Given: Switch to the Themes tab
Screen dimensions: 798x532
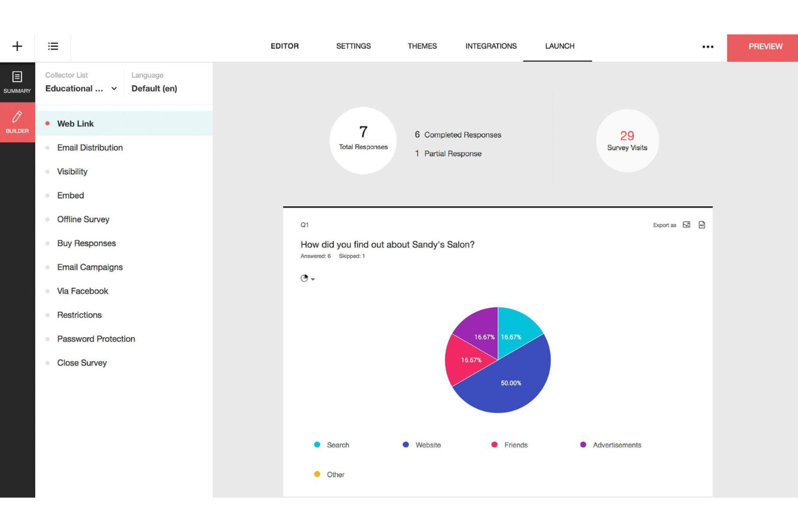Looking at the screenshot, I should pyautogui.click(x=422, y=46).
